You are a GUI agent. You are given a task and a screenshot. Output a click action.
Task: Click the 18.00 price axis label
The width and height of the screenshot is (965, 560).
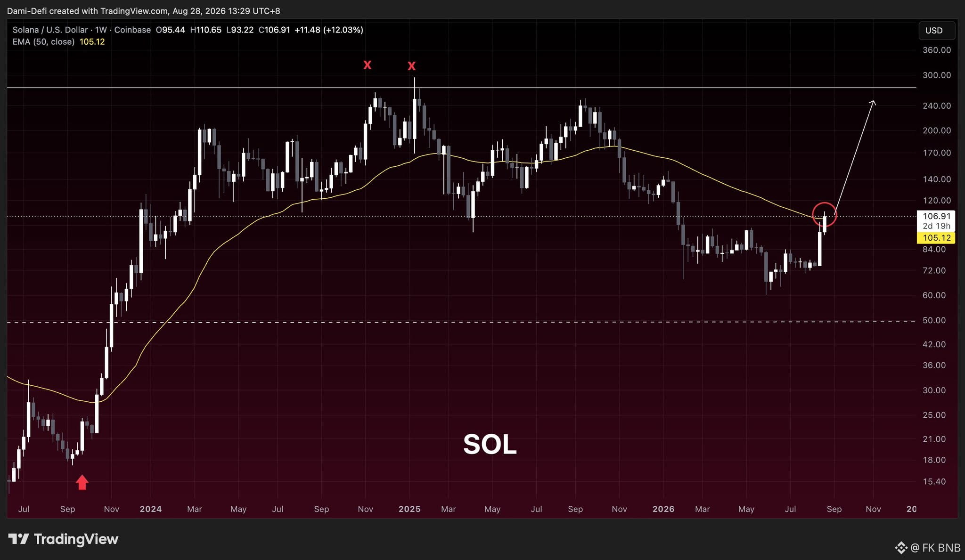(x=934, y=460)
